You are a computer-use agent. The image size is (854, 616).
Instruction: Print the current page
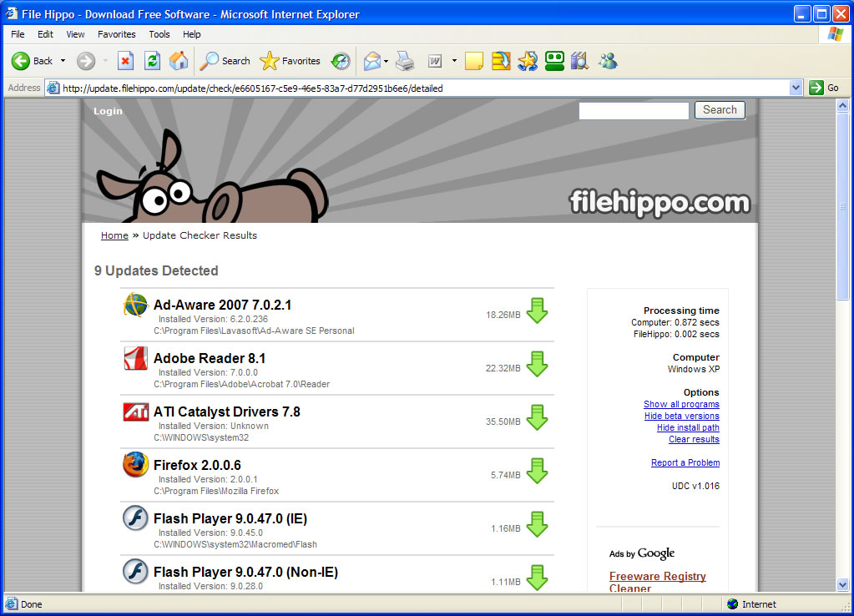(x=406, y=61)
